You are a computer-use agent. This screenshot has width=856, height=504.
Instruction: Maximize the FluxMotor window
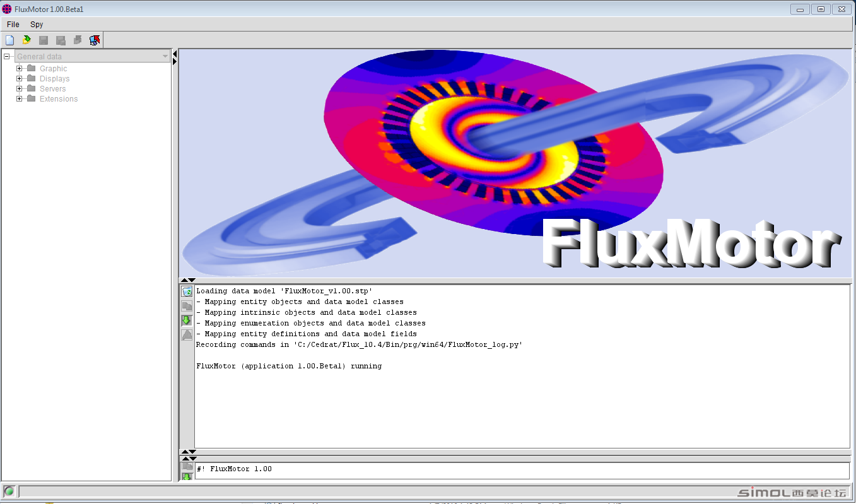pos(821,9)
